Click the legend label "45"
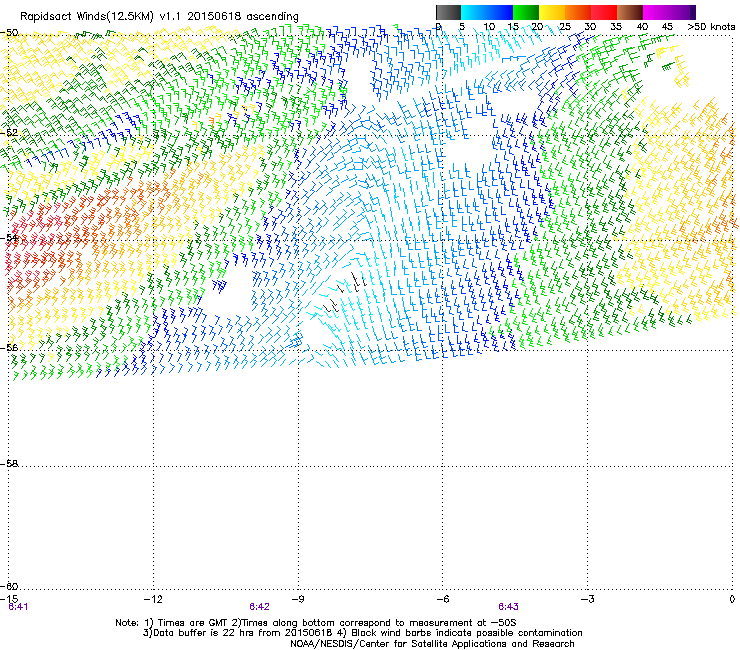740x650 pixels. pyautogui.click(x=667, y=27)
